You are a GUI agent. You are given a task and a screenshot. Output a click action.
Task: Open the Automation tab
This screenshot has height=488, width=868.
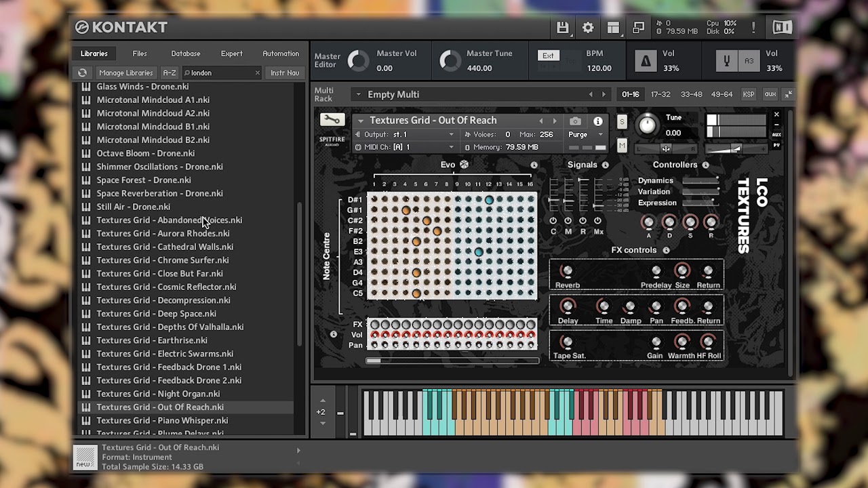[x=281, y=54]
